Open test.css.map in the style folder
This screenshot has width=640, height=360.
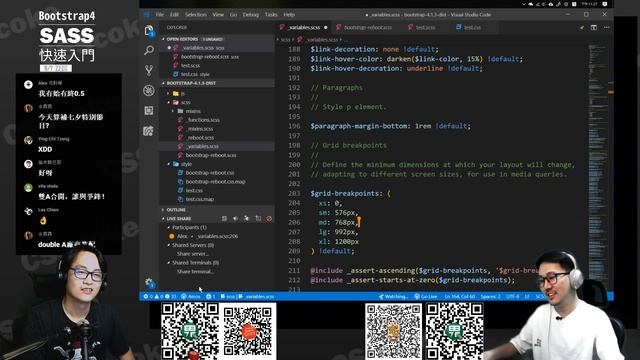pyautogui.click(x=200, y=199)
